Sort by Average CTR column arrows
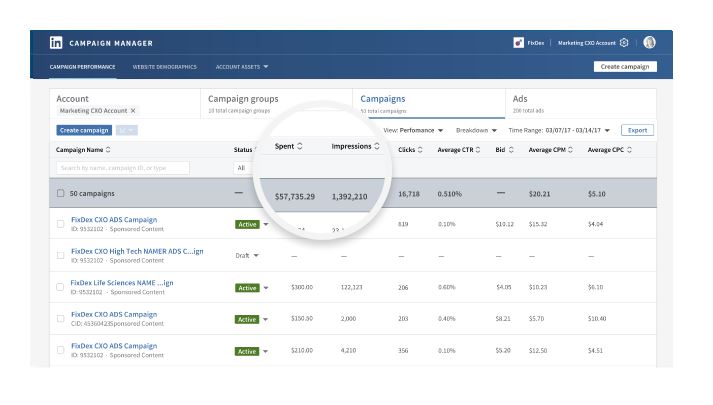Image resolution: width=713 pixels, height=405 pixels. 477,150
